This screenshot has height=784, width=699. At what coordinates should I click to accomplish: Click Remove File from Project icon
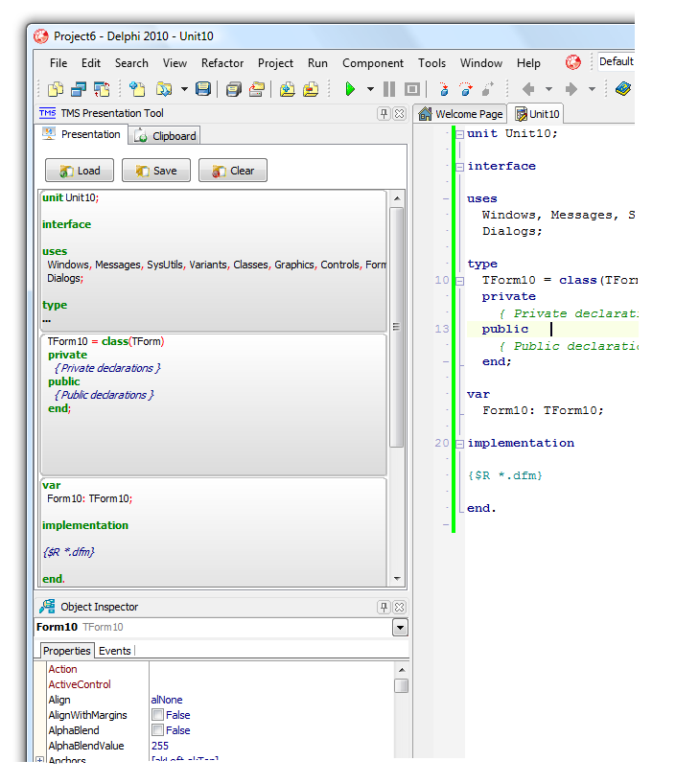pos(311,89)
